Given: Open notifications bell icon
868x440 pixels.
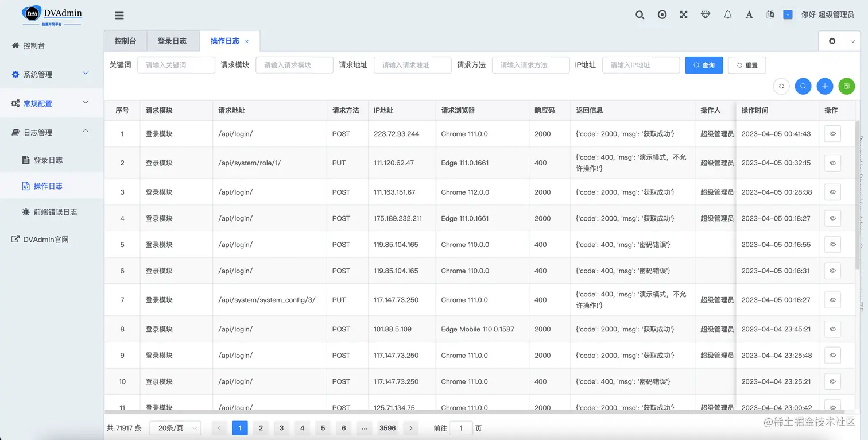Looking at the screenshot, I should point(728,15).
